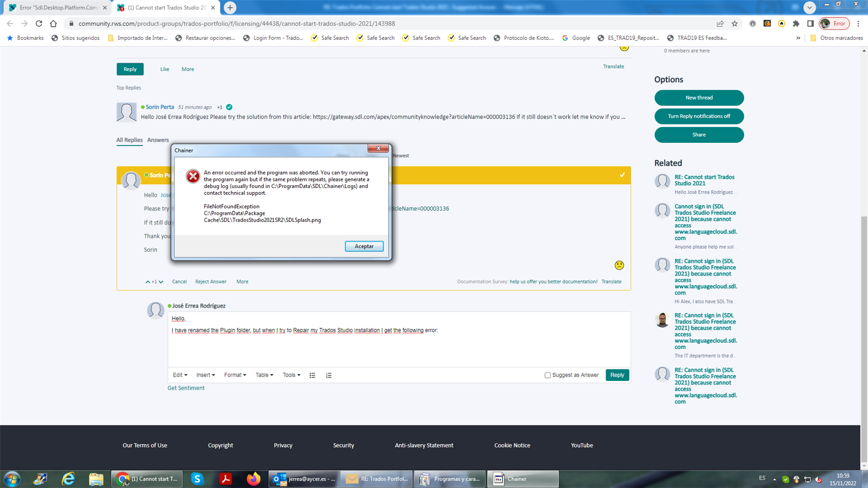Switch to the Answers tab
868x488 pixels.
tap(158, 140)
